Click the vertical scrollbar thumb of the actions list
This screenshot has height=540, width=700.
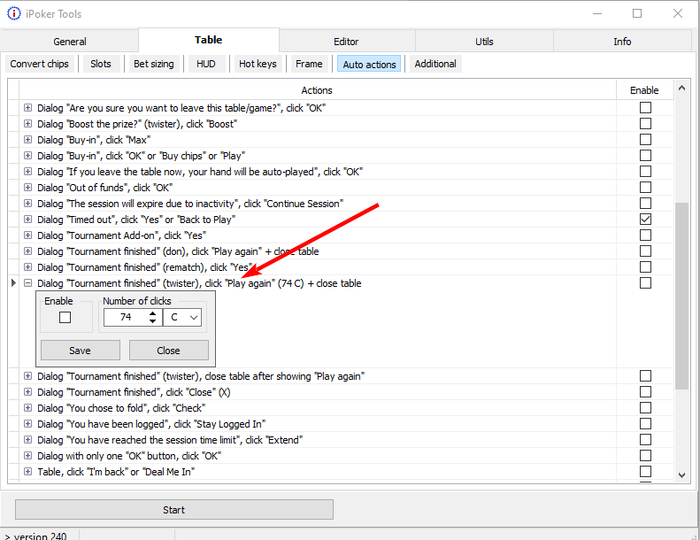pyautogui.click(x=682, y=296)
